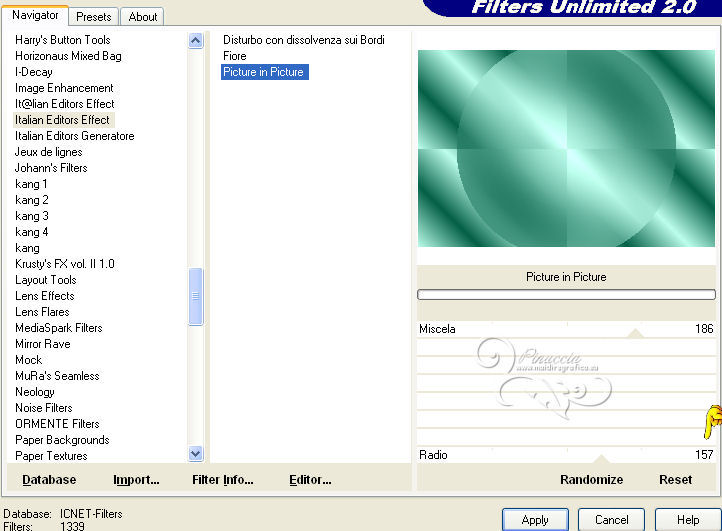Select Noise Filters category
Viewport: 722px width, 531px height.
coord(43,408)
